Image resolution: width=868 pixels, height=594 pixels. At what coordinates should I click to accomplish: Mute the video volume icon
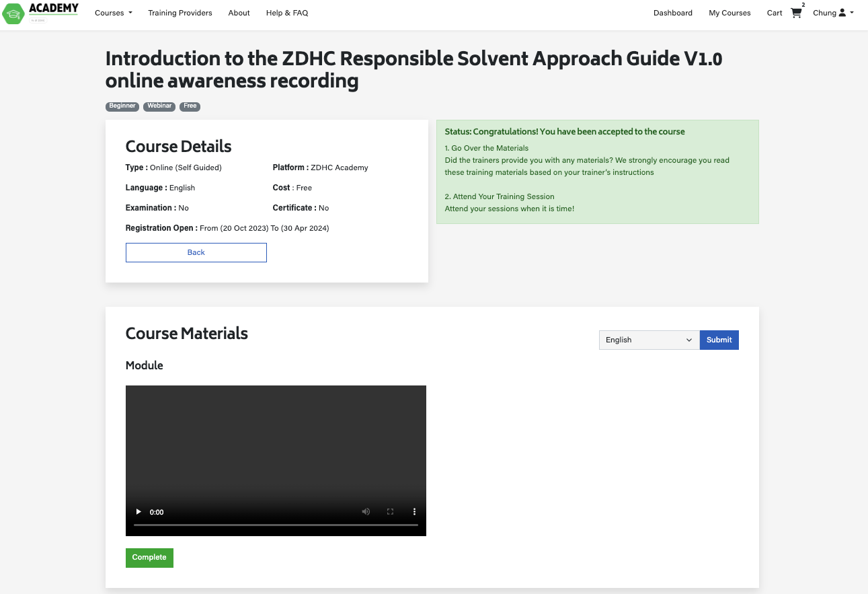click(x=366, y=512)
